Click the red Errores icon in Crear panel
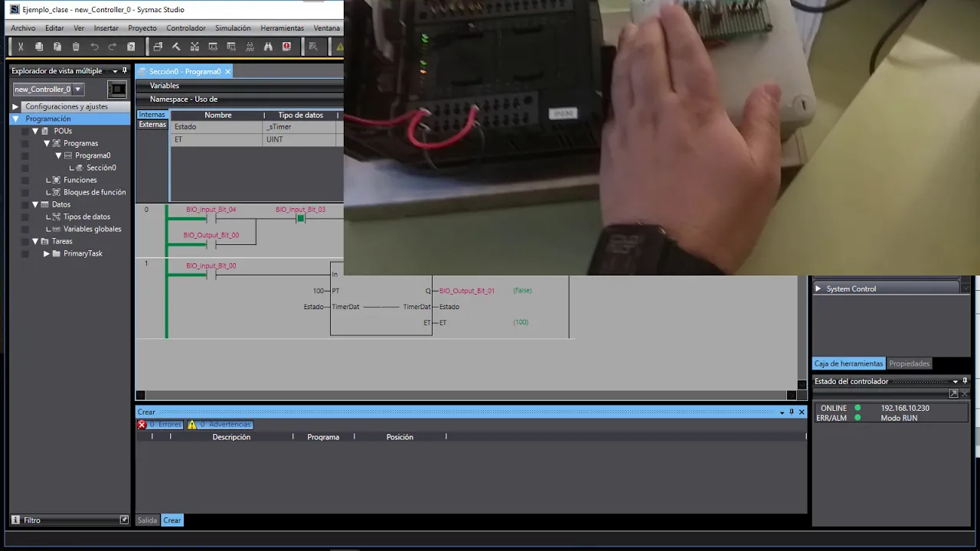Image resolution: width=980 pixels, height=551 pixels. 142,425
